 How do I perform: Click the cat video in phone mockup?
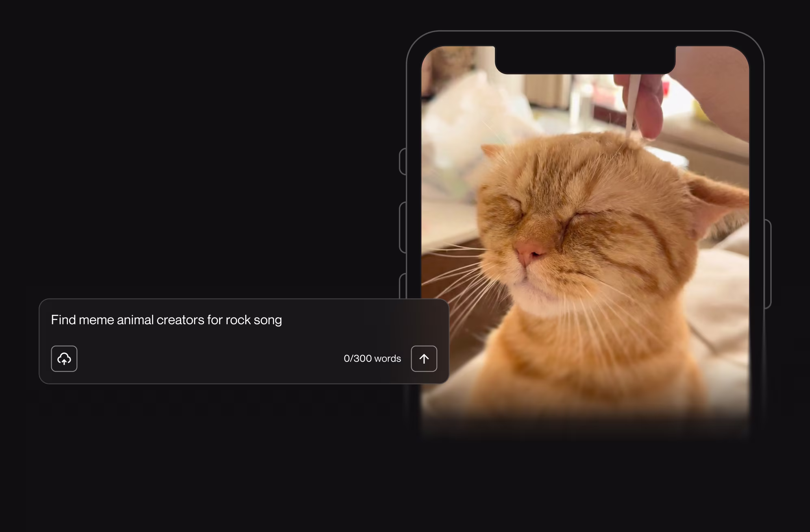[586, 244]
